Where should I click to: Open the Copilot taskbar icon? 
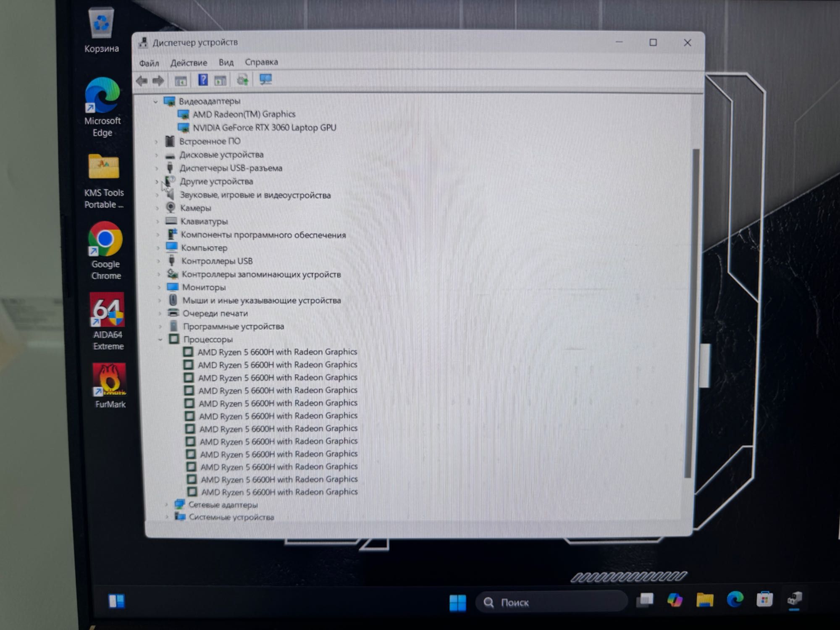click(675, 600)
